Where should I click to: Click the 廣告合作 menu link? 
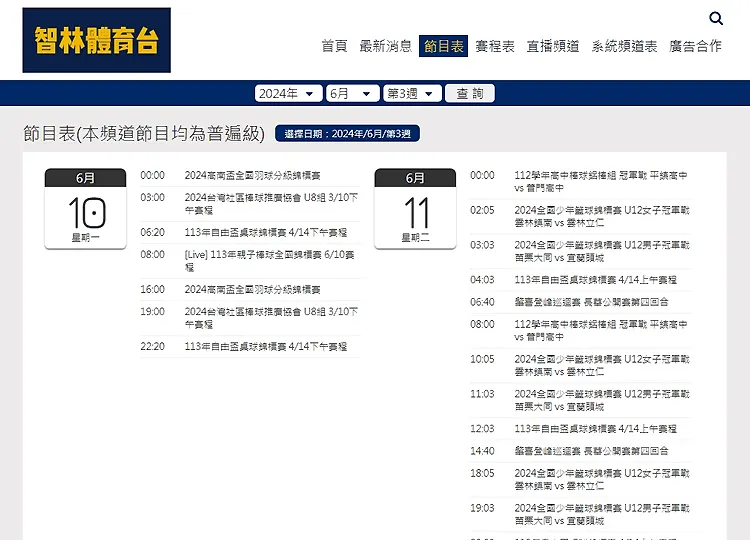695,46
